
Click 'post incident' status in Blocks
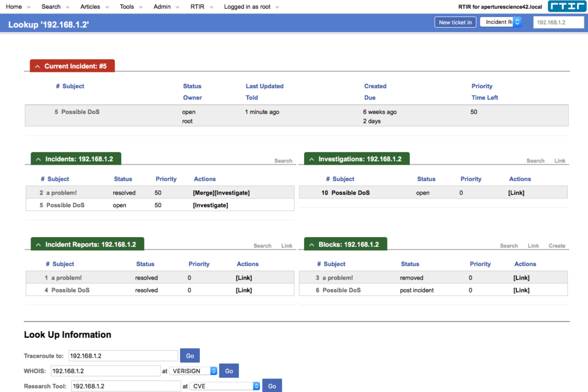417,290
